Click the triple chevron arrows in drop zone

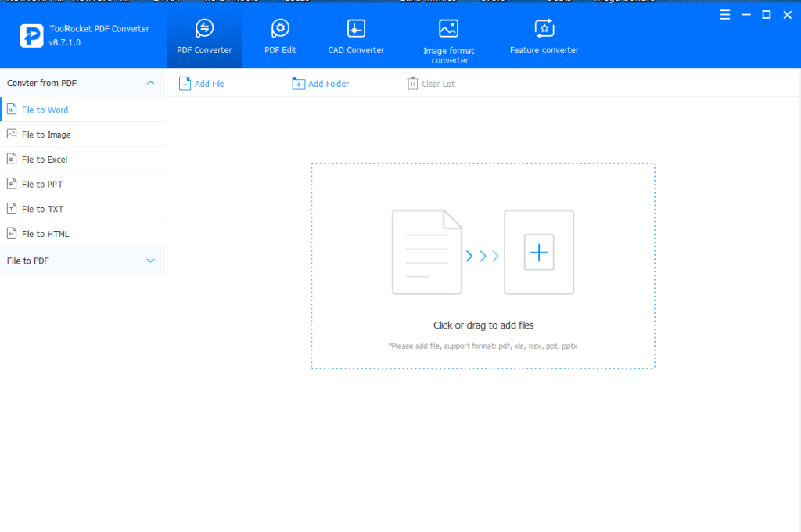[x=483, y=256]
